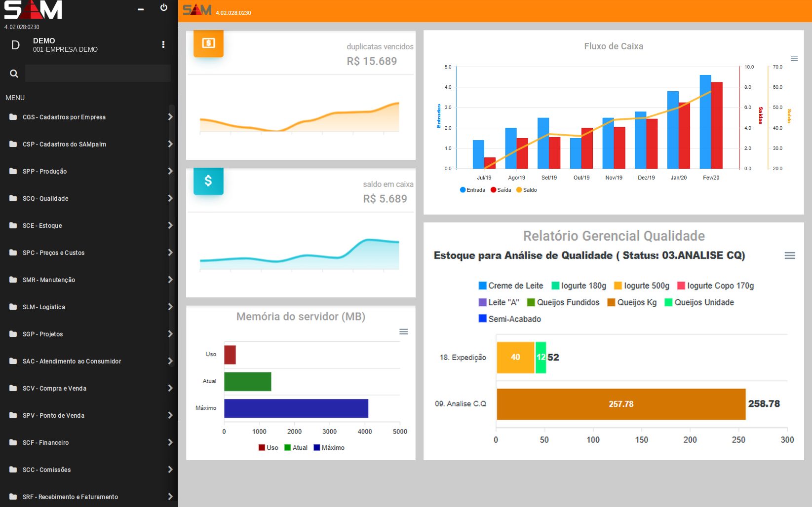The height and width of the screenshot is (507, 812).
Task: Open the three-dot menu next to DEMO
Action: (163, 44)
